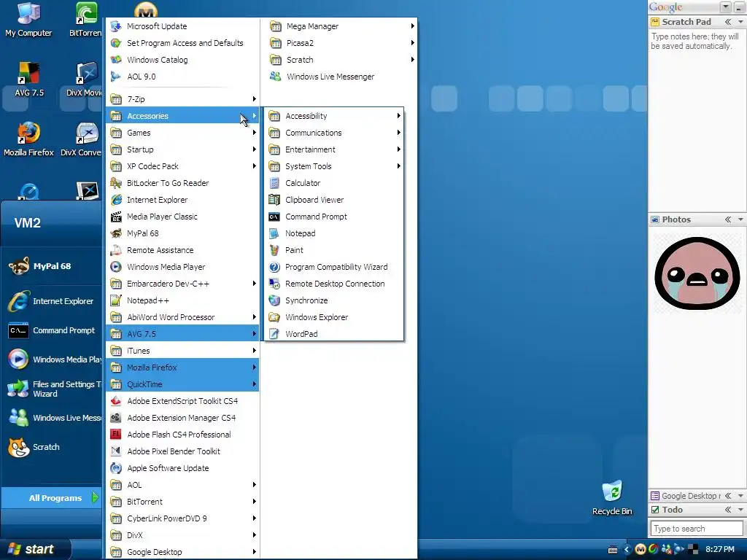Open Scratch Pad gadget options dropdown
747x560 pixels.
[740, 22]
